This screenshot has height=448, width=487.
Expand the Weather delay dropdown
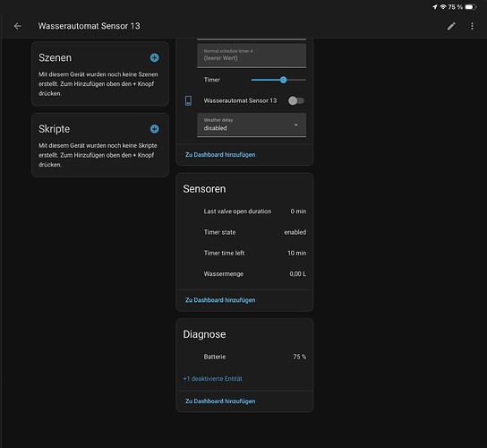coord(252,125)
